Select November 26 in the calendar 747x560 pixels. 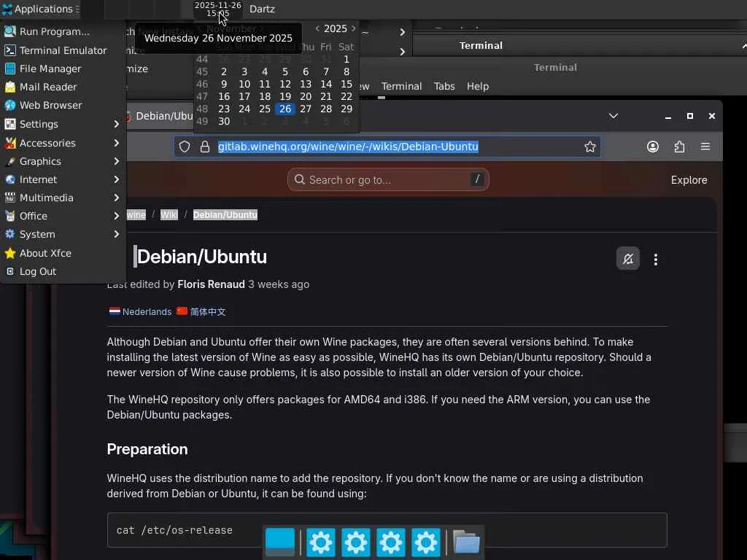point(285,109)
